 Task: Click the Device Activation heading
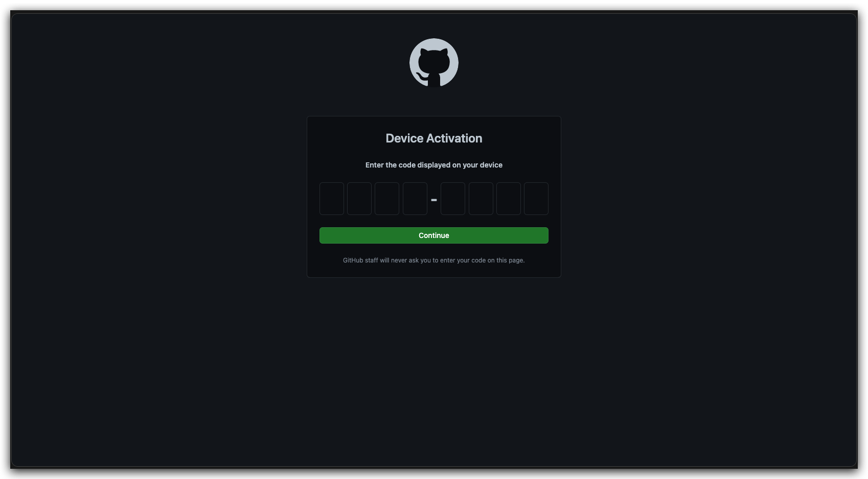(434, 138)
